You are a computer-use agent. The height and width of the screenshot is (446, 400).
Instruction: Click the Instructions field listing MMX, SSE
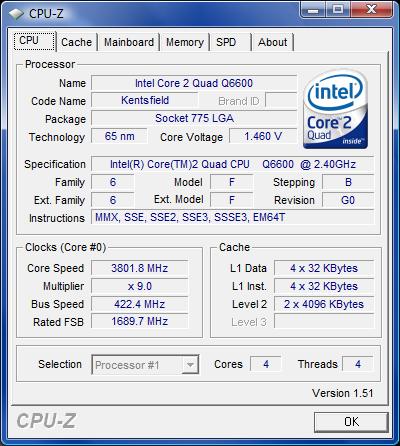pyautogui.click(x=233, y=218)
